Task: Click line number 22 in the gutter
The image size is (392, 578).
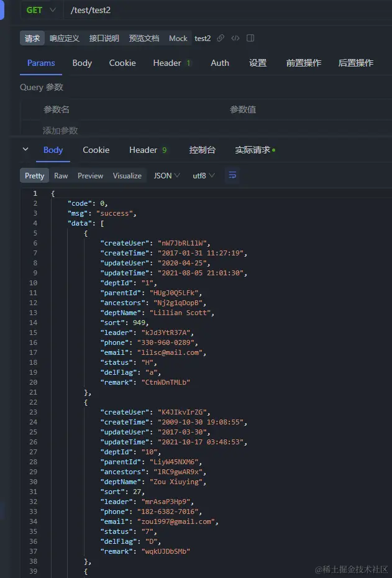Action: (33, 403)
